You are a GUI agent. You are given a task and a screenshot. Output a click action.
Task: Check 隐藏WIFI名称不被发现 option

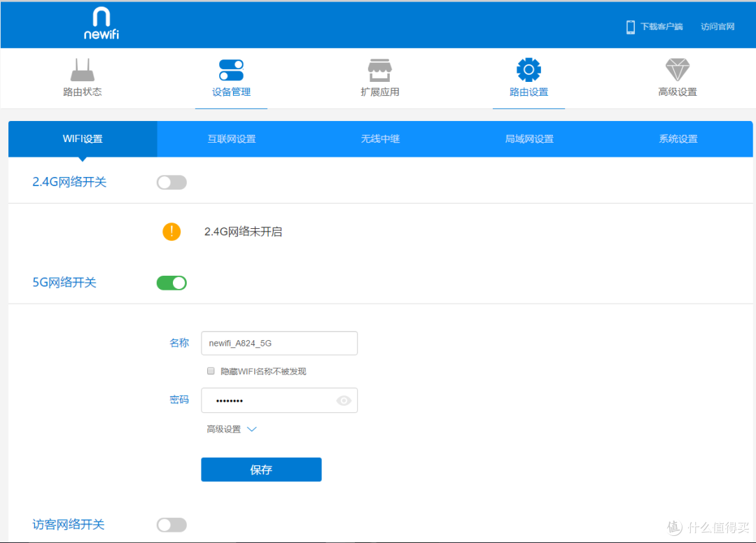coord(211,371)
